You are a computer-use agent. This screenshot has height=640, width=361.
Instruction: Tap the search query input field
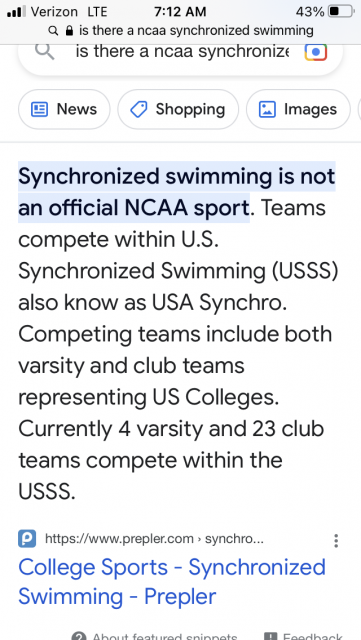pyautogui.click(x=182, y=52)
